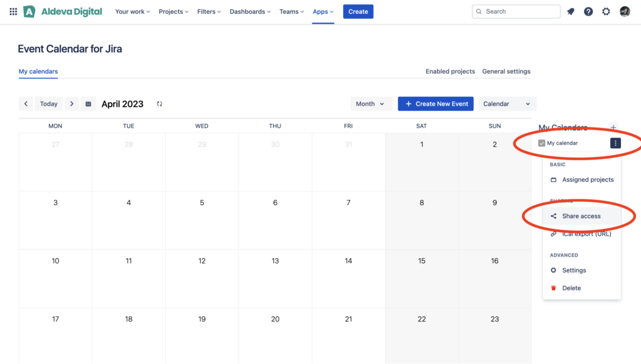Click the Today button
The image size is (641, 364).
tap(49, 104)
